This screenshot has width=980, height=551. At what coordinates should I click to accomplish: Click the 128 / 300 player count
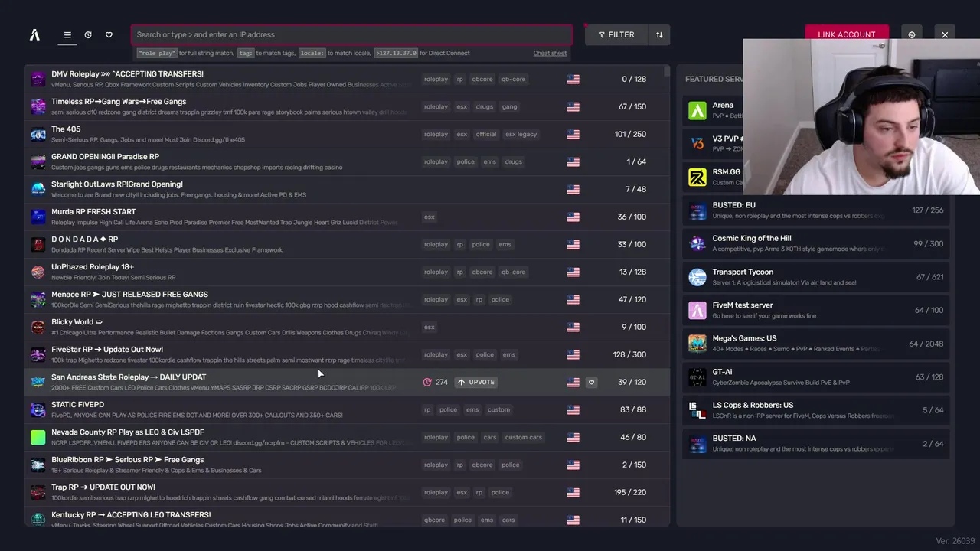(x=629, y=354)
